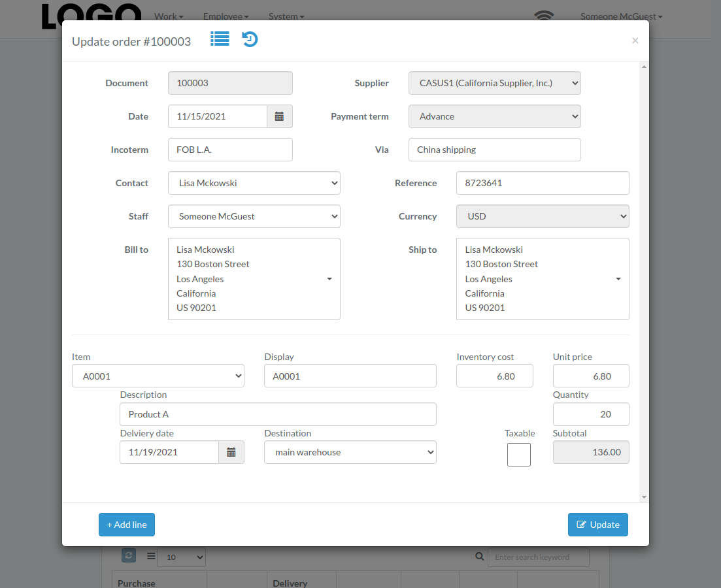
Task: Click the search magnifier icon
Action: point(479,557)
